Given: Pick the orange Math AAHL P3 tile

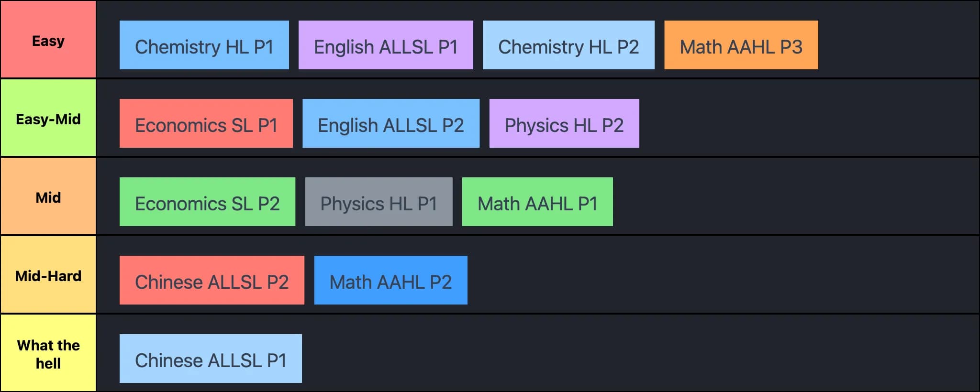Looking at the screenshot, I should point(741,45).
